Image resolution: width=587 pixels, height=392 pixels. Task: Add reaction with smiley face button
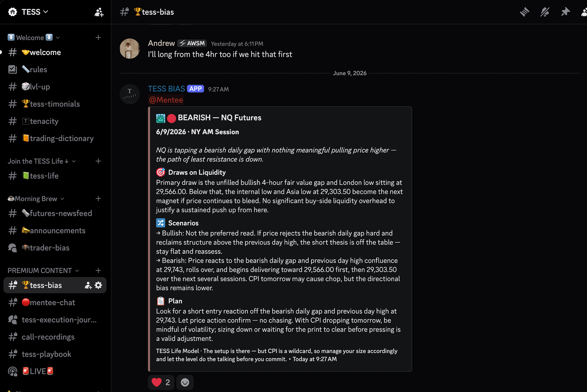(185, 382)
